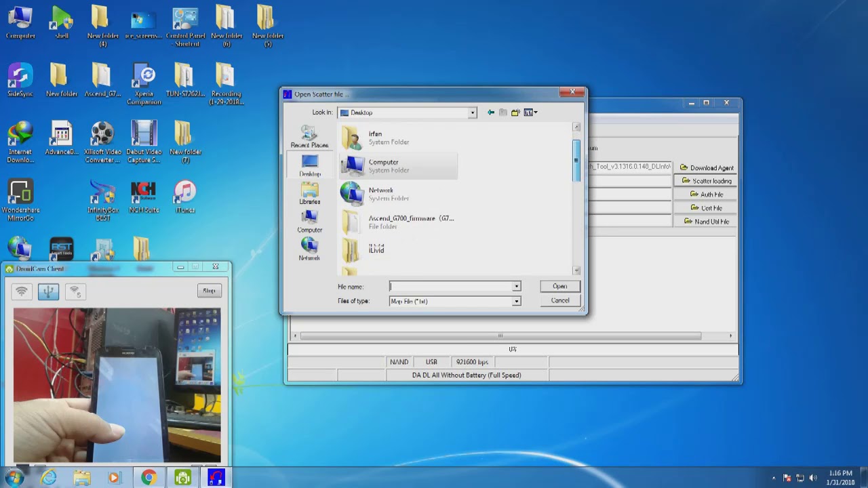This screenshot has width=868, height=488.
Task: Open Google Chrome from the taskbar
Action: pyautogui.click(x=149, y=478)
